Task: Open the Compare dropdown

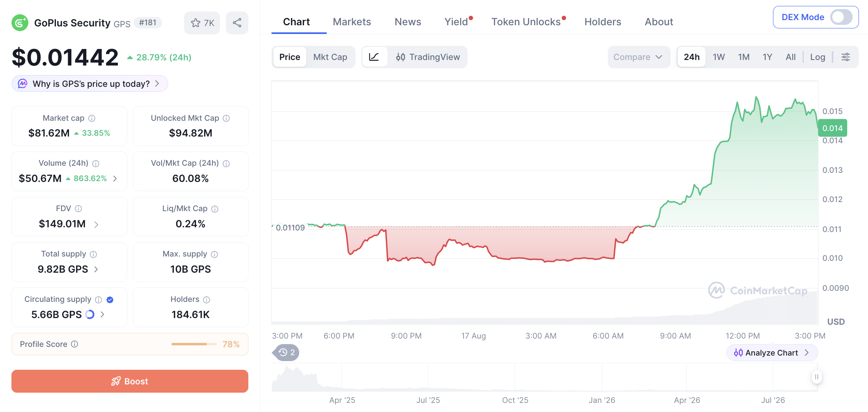Action: click(x=639, y=57)
